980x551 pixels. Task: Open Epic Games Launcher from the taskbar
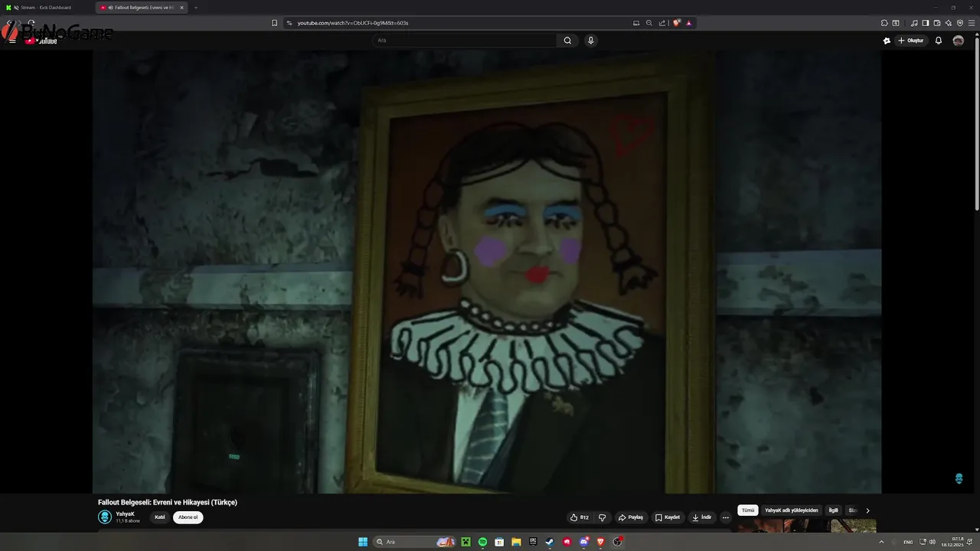pos(533,542)
